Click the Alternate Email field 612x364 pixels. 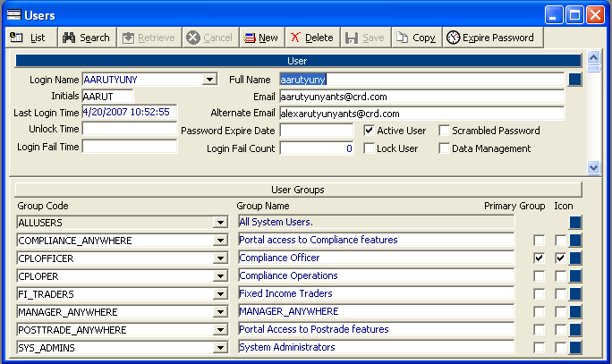tap(422, 114)
